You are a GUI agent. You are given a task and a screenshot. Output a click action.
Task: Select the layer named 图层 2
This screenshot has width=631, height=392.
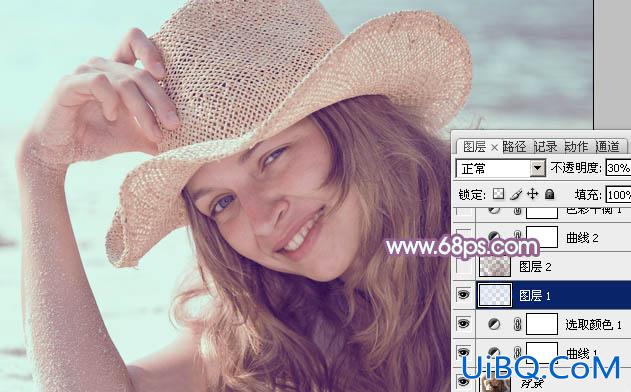535,266
